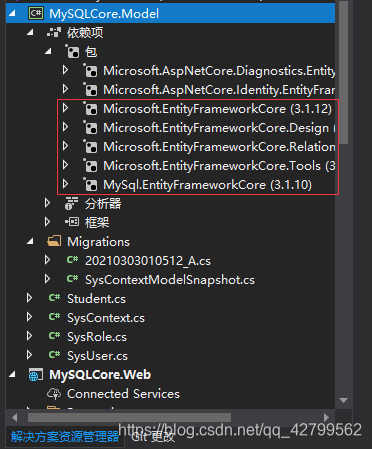Expand Microsoft.EntityFrameworkCore.Design package
372x449 pixels.
coord(66,127)
